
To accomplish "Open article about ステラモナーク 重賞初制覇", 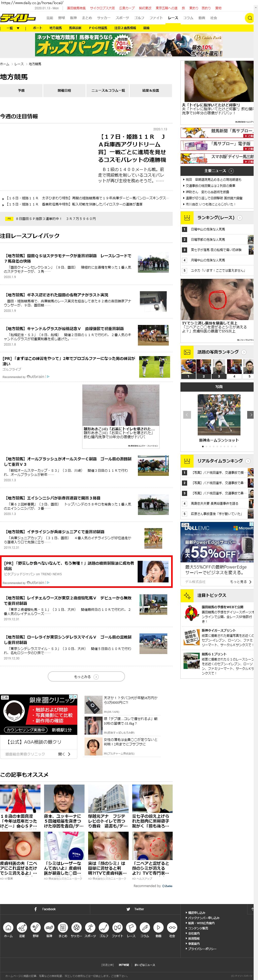I will [68, 258].
